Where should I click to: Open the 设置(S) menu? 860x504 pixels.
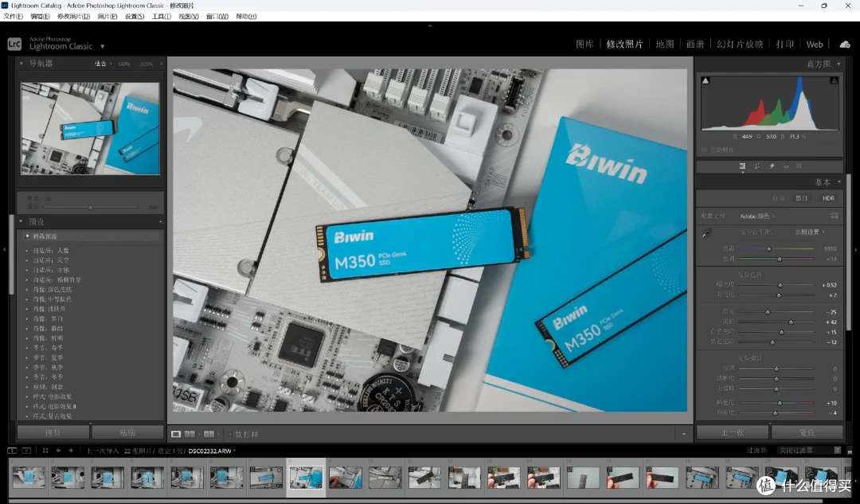(135, 17)
